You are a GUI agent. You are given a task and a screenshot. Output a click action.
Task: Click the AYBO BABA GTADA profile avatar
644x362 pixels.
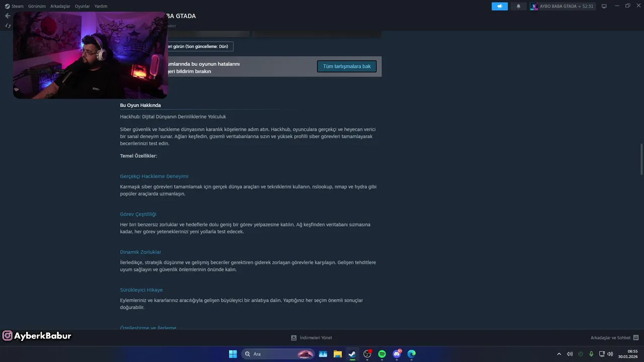(534, 6)
